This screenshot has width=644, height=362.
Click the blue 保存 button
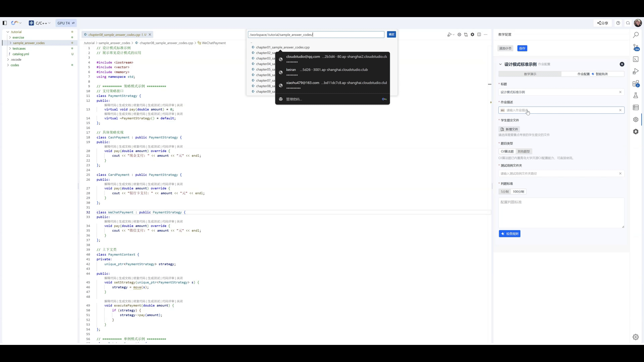click(x=522, y=48)
